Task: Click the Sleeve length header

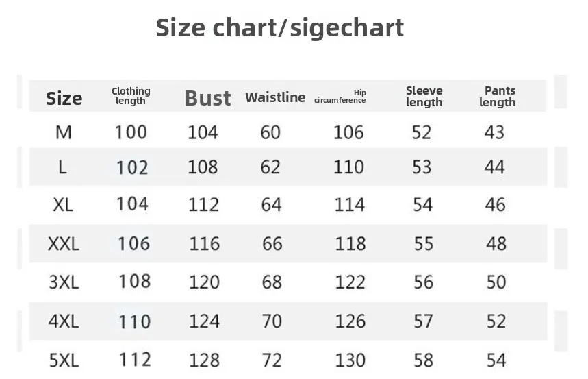Action: 424,97
